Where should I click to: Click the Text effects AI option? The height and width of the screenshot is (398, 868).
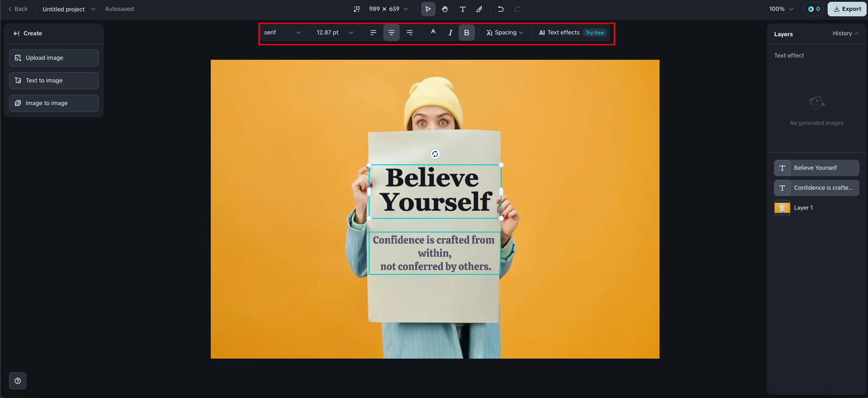[x=559, y=33]
